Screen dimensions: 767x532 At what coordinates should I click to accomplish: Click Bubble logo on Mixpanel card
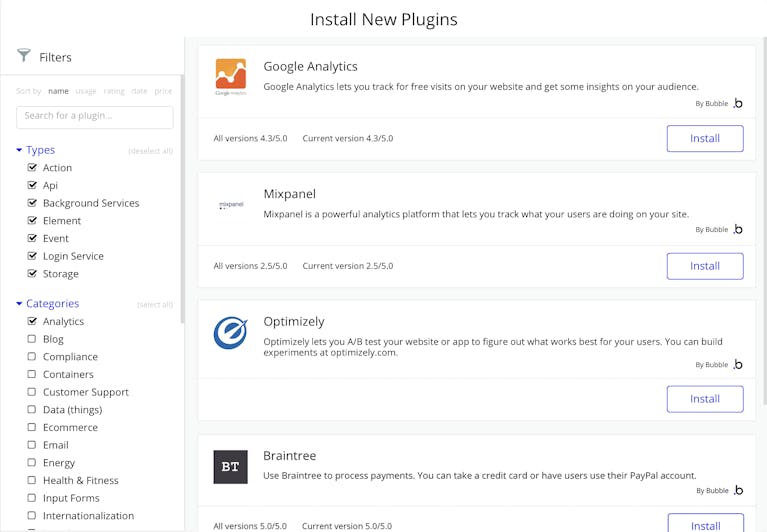click(738, 229)
